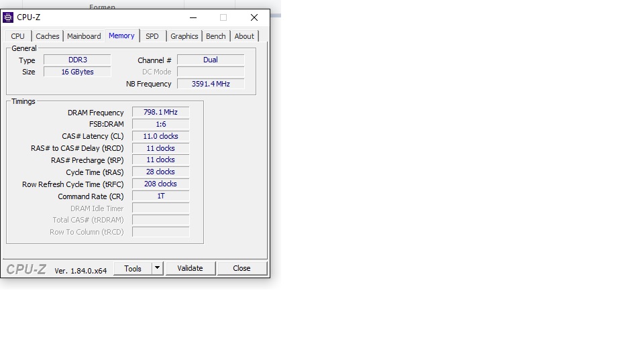Click the empty Total CAS# (tRDRAM) field
The height and width of the screenshot is (362, 644).
click(160, 220)
